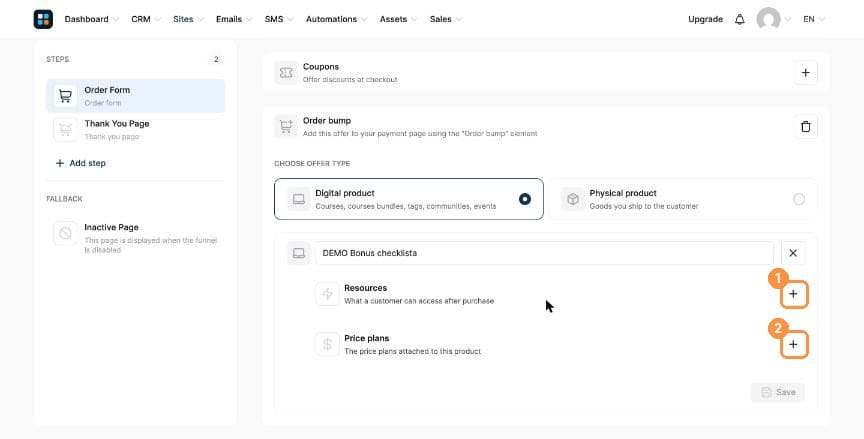Click the app logo icon

tap(43, 19)
